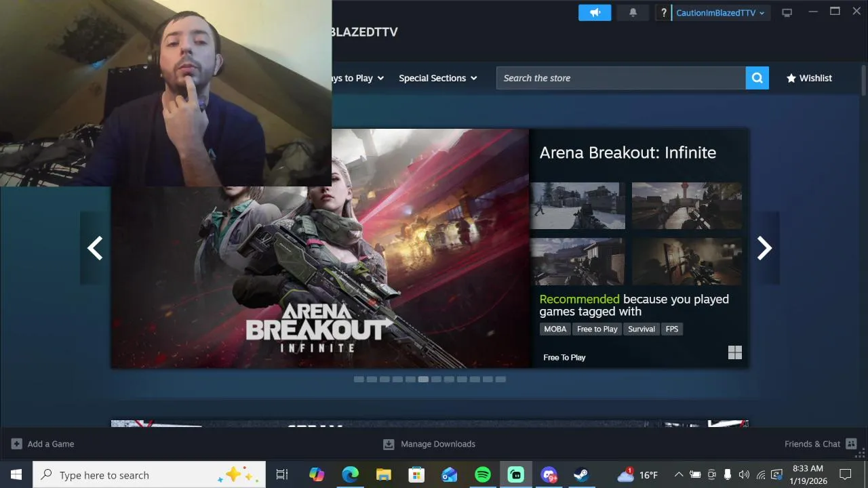The width and height of the screenshot is (868, 488).
Task: Click the Search the store field
Action: point(620,78)
